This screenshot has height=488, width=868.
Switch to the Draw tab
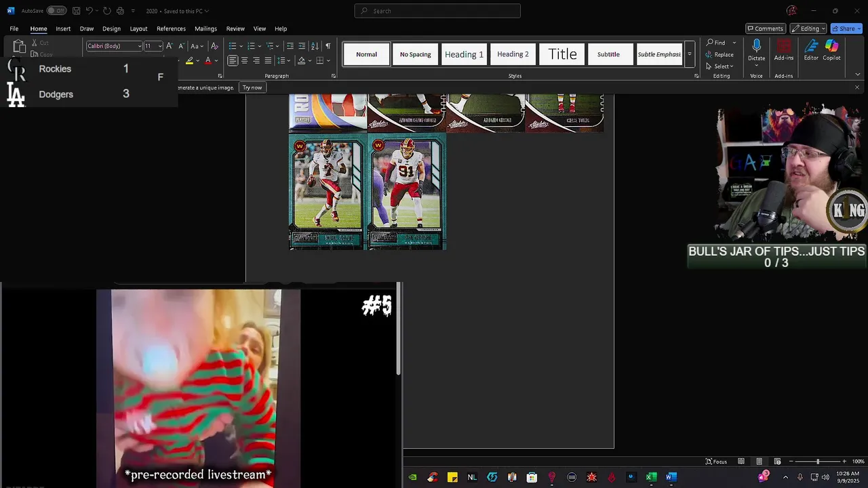click(87, 28)
